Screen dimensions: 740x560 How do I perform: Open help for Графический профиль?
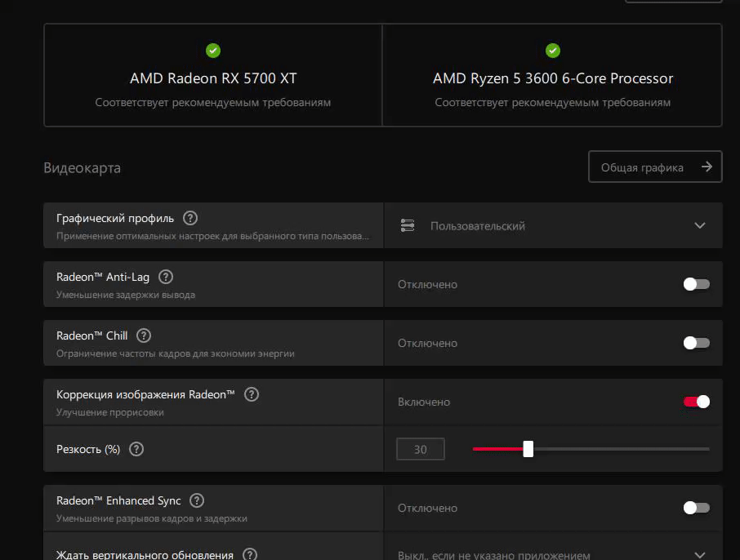(190, 218)
